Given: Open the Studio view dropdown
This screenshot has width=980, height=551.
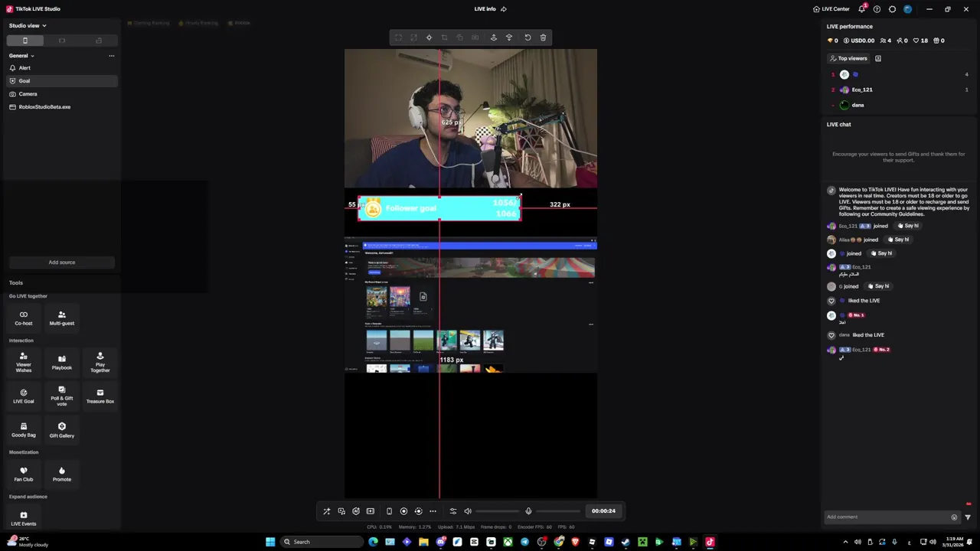Looking at the screenshot, I should (x=28, y=25).
